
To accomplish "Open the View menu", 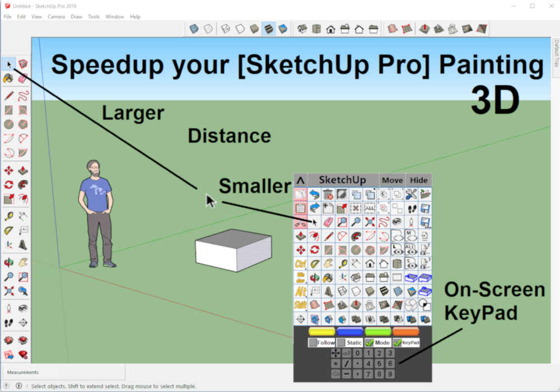I will click(36, 16).
